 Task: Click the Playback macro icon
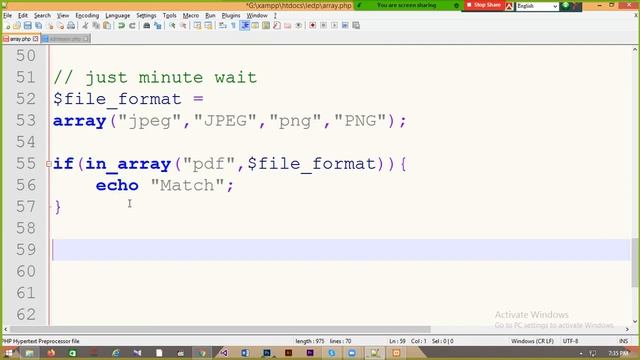(x=334, y=26)
